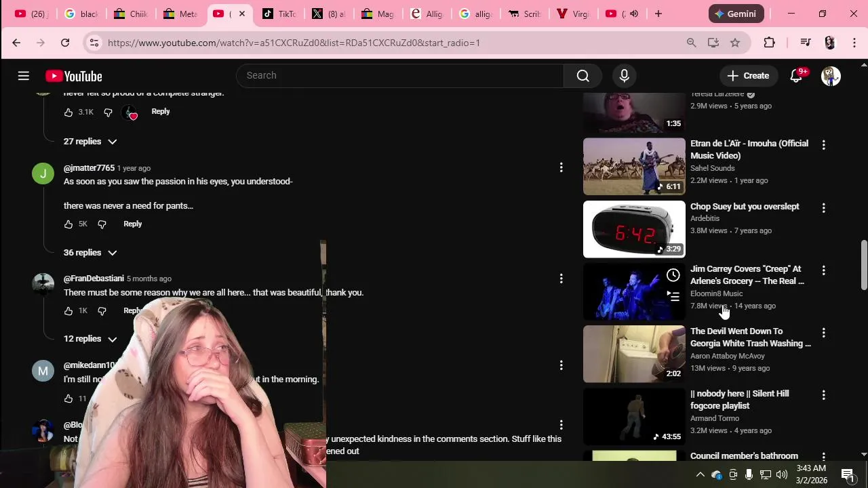Dislike the @jmatter7765 comment
Screen dimensions: 868x488
pos(102,224)
